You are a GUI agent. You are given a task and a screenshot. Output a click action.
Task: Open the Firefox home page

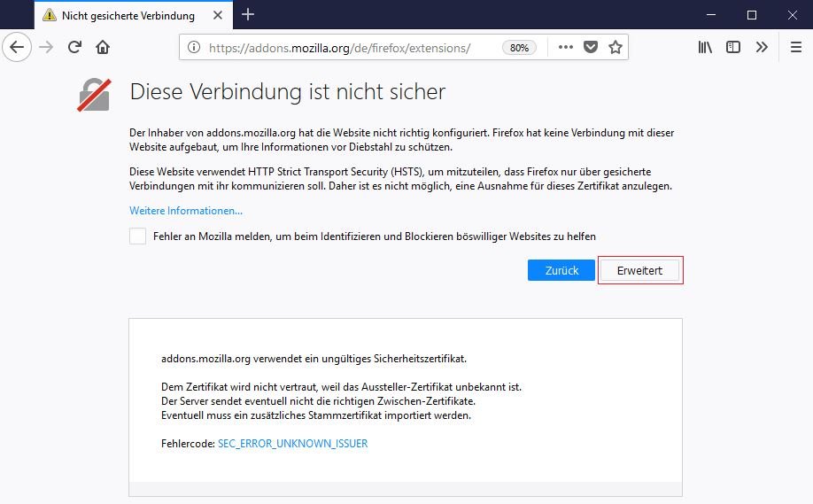[103, 47]
